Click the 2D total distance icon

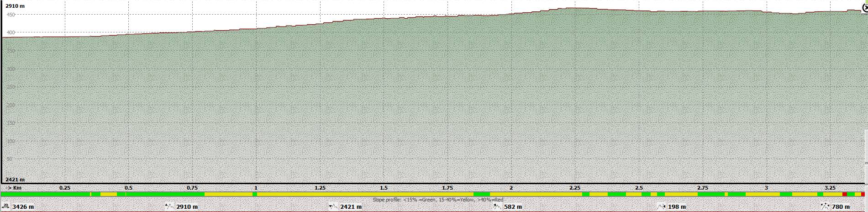pos(5,207)
